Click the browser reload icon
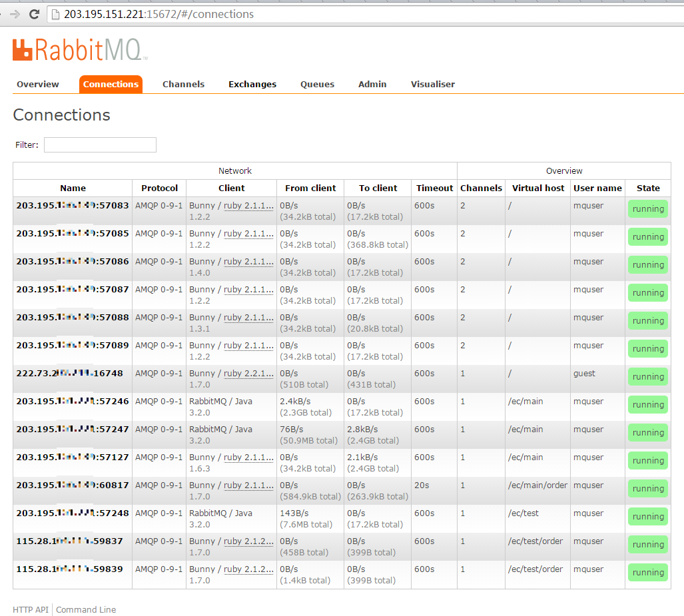Image resolution: width=684 pixels, height=616 pixels. tap(34, 15)
